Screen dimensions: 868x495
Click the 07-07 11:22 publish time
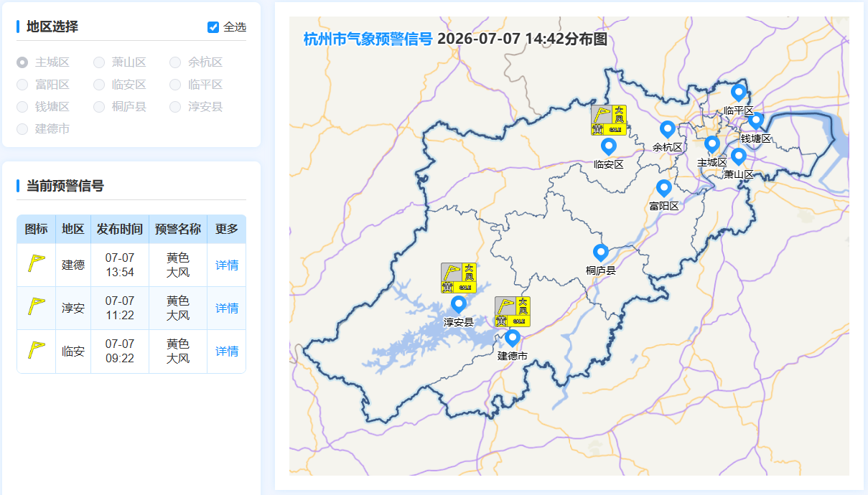(x=120, y=308)
